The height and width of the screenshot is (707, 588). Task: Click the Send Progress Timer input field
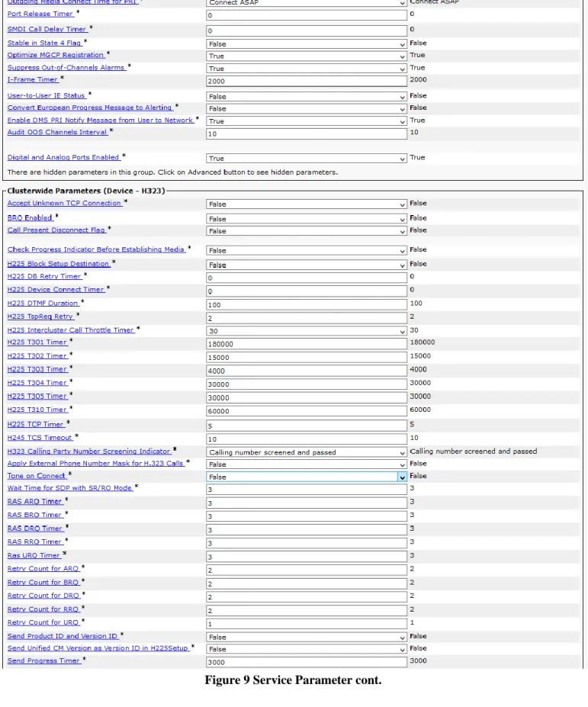click(x=307, y=662)
